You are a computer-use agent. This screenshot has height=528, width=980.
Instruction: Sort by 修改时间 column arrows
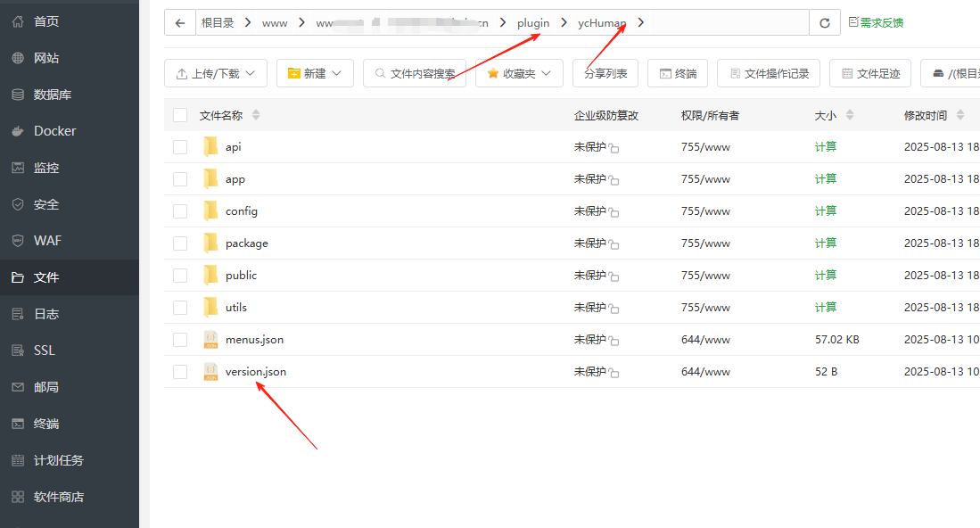[960, 115]
